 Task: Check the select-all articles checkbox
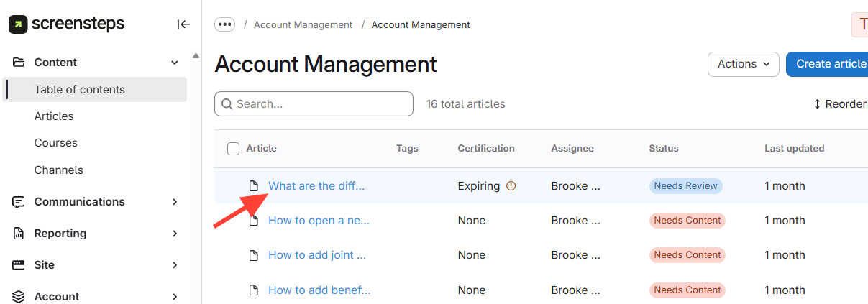[x=233, y=149]
